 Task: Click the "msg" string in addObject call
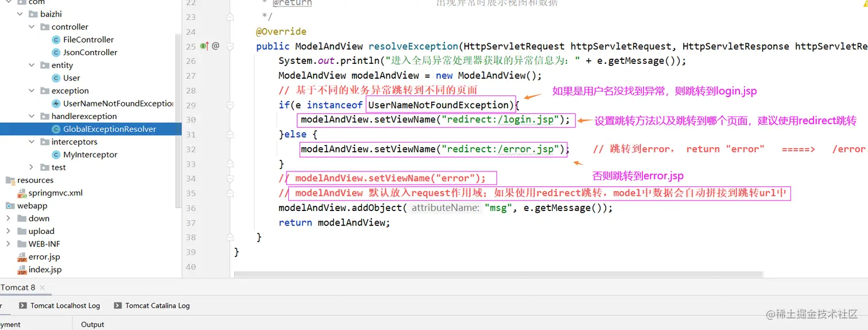(498, 208)
